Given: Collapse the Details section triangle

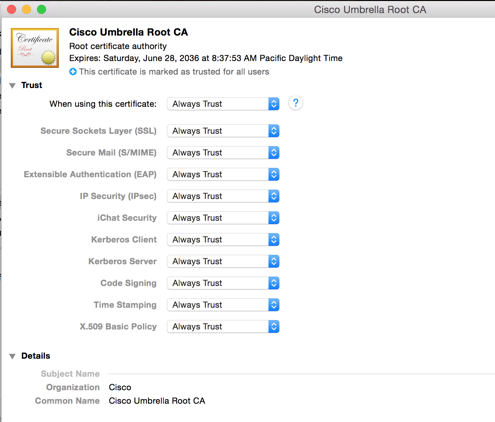Looking at the screenshot, I should tap(13, 356).
